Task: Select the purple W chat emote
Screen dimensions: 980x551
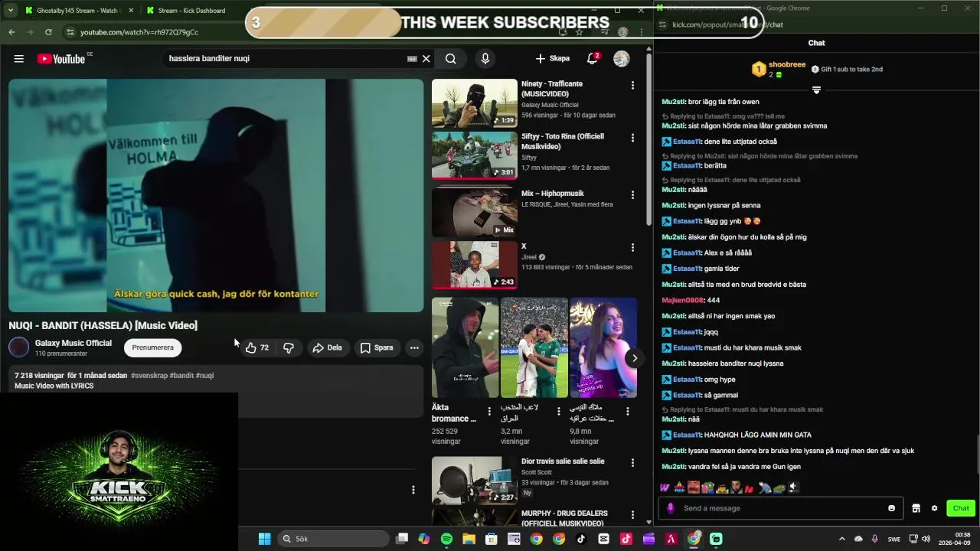Action: pos(665,487)
